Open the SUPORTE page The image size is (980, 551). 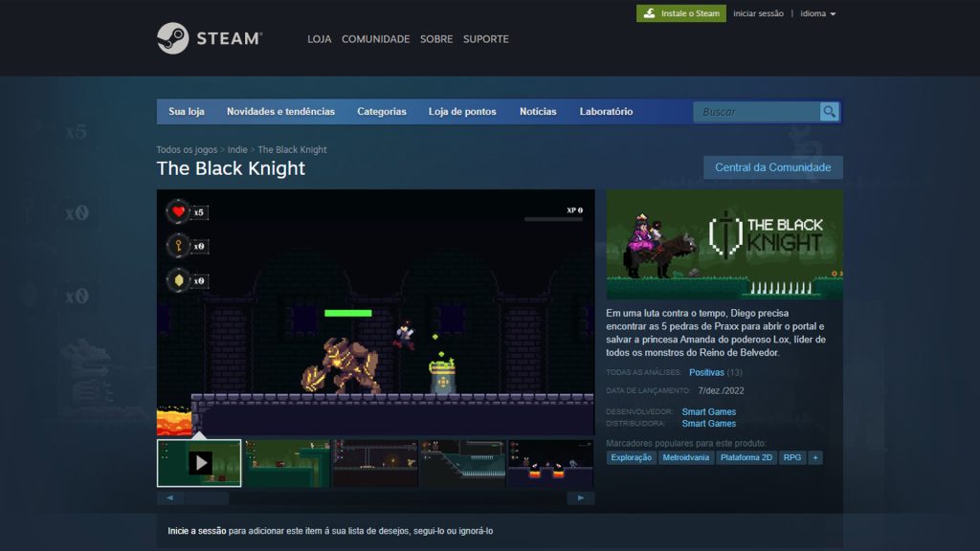pos(485,38)
